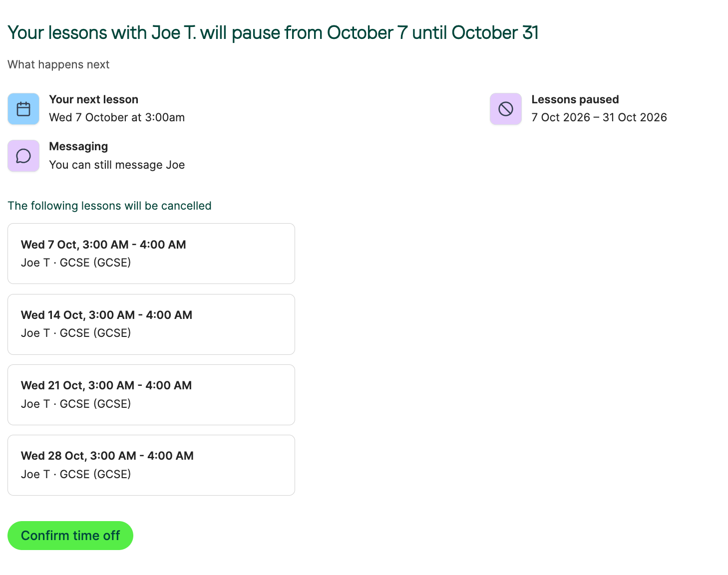Click the 'Messaging' label
Image resolution: width=728 pixels, height=575 pixels.
point(78,146)
